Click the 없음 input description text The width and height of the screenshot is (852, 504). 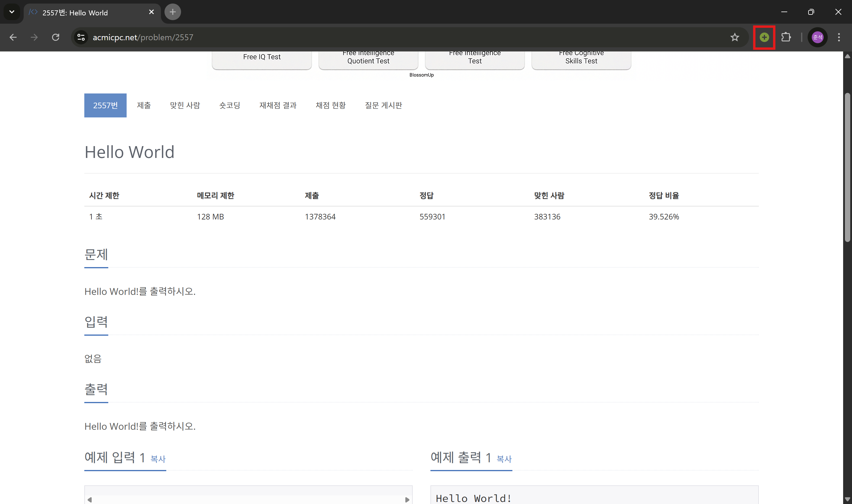tap(93, 359)
